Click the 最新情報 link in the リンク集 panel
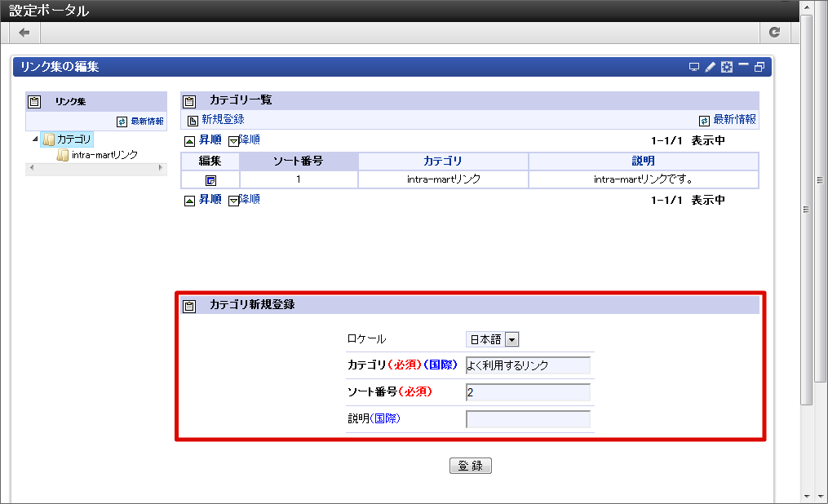 (148, 122)
